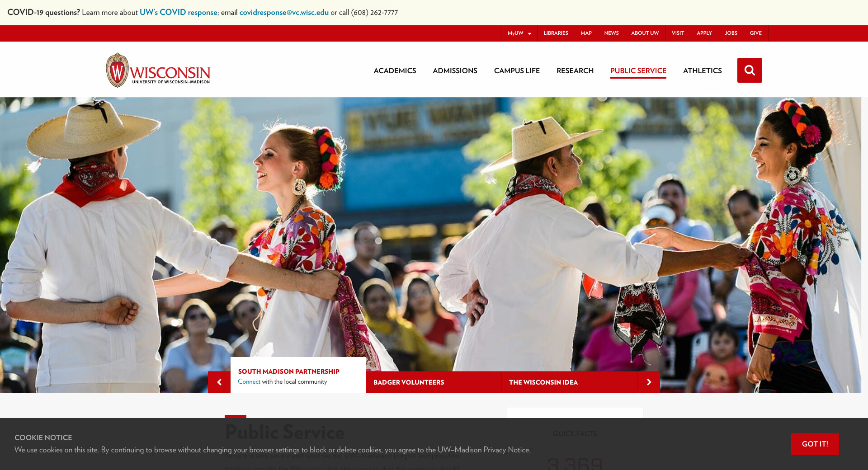868x470 pixels.
Task: Expand the MyUW dropdown menu
Action: [519, 33]
